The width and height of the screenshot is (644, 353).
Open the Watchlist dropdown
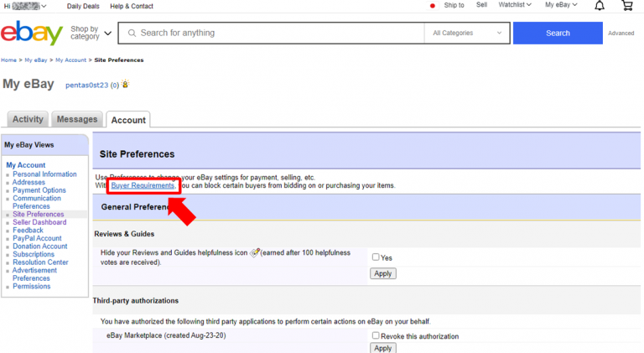coord(516,5)
